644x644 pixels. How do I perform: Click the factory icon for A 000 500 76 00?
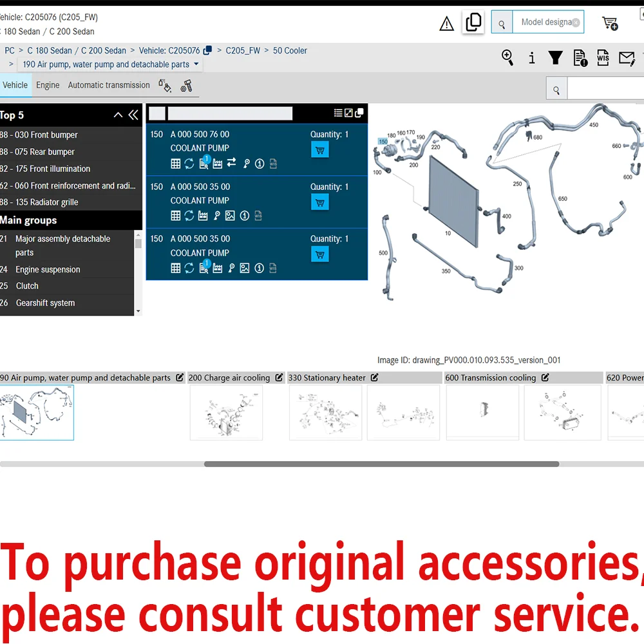[x=217, y=164]
